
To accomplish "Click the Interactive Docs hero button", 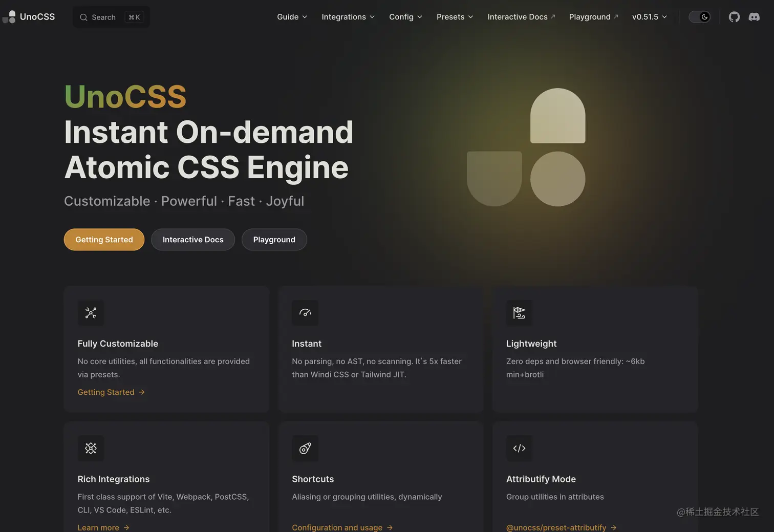I will tap(193, 240).
